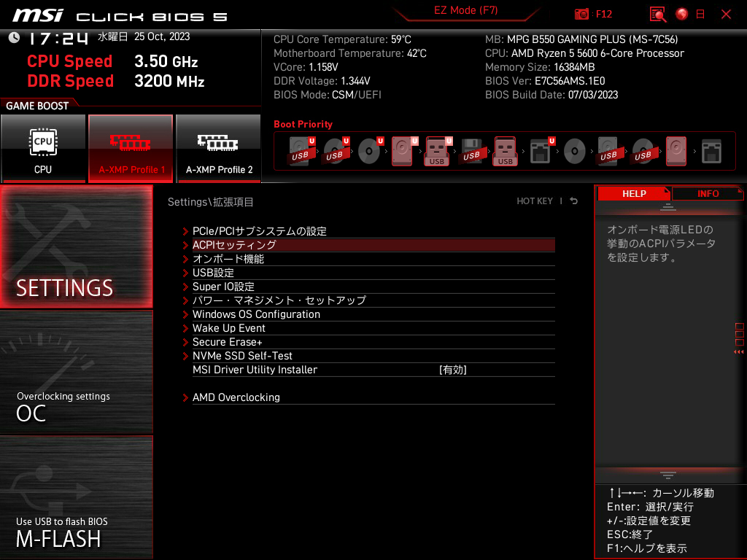The width and height of the screenshot is (747, 560).
Task: Select the network boot device icon
Action: pos(713,151)
